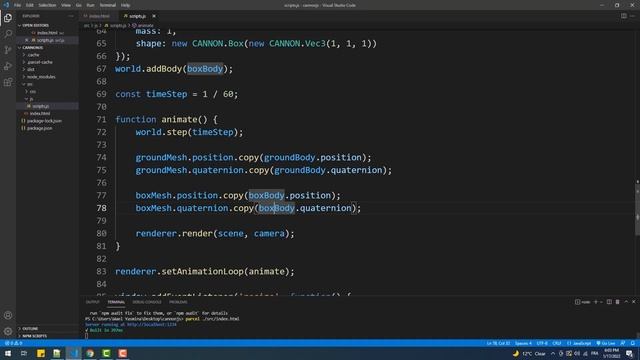Screen dimensions: 640x360
Task: Open the Extensions view
Action: click(8, 82)
